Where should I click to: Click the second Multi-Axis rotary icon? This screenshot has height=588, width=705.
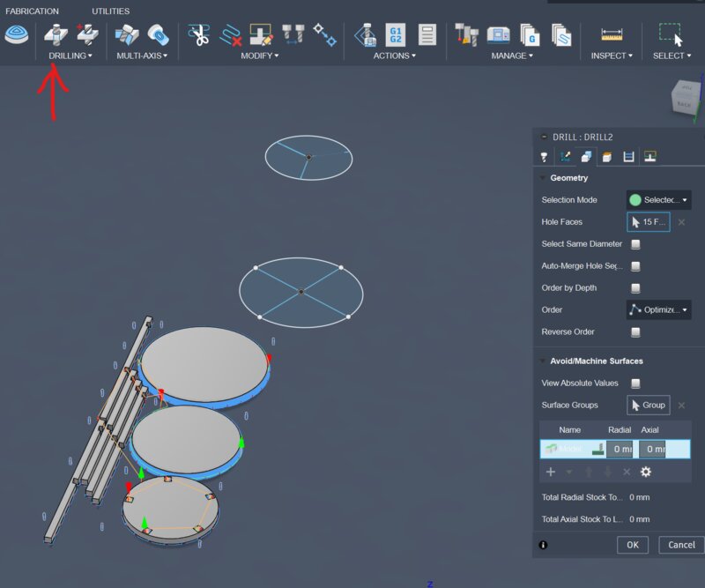coord(158,34)
